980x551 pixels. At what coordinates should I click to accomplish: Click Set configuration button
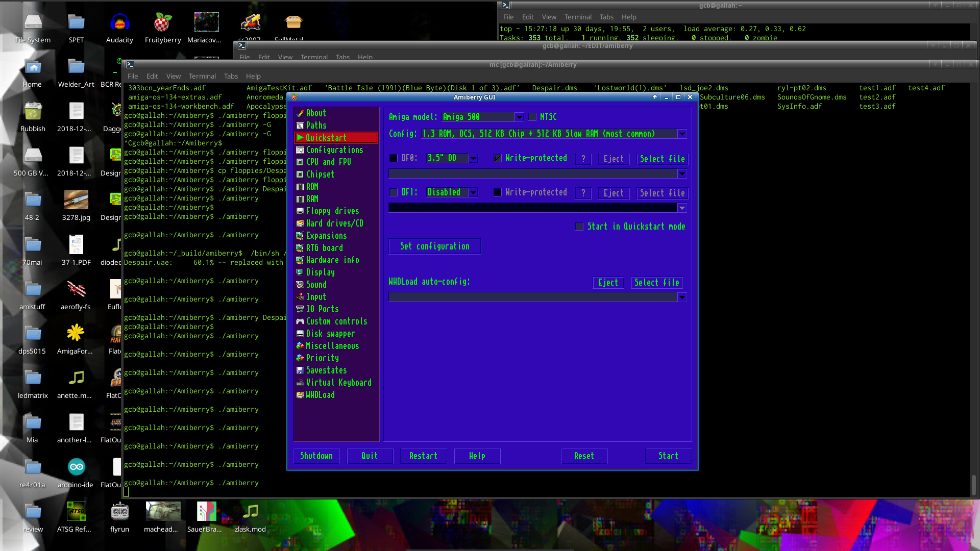[x=435, y=246]
